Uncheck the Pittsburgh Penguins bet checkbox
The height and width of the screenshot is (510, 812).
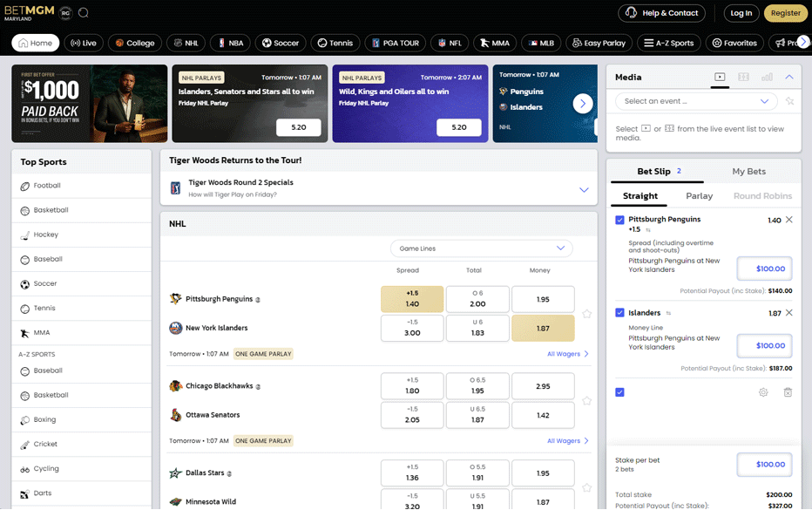(619, 220)
